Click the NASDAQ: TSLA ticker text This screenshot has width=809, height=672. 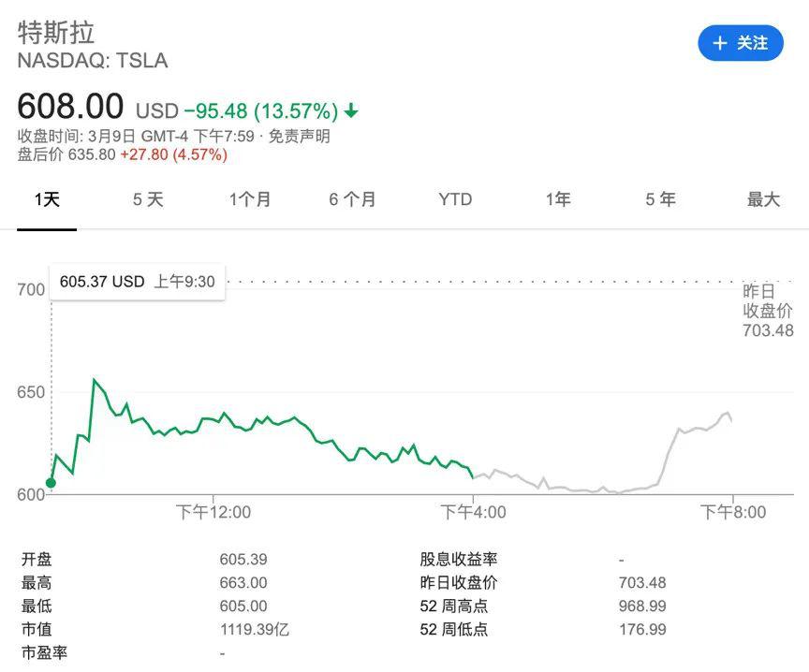click(93, 60)
